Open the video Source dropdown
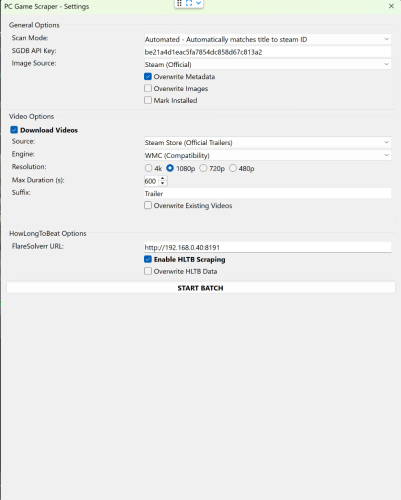 [267, 142]
